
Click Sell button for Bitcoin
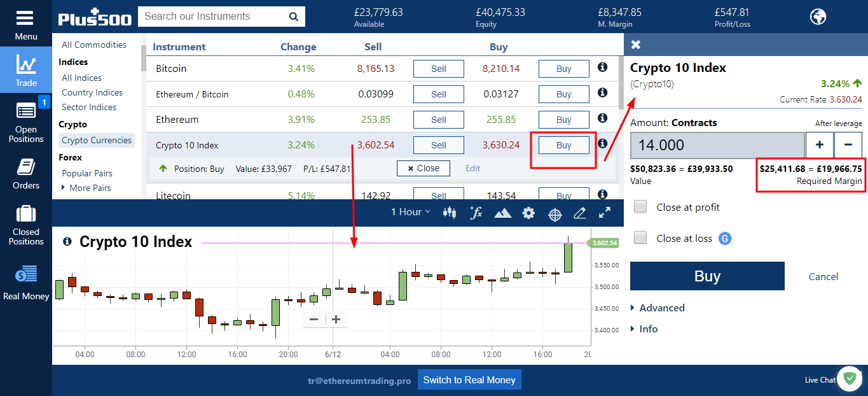point(439,69)
